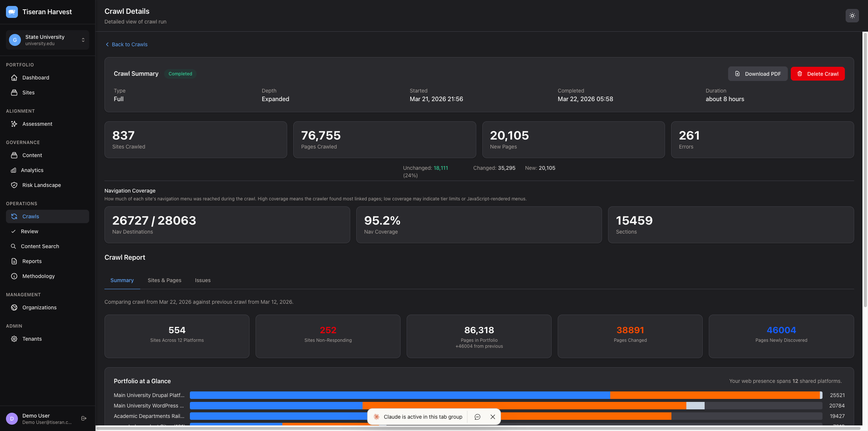Dismiss the Claude tab group notification

click(492, 417)
